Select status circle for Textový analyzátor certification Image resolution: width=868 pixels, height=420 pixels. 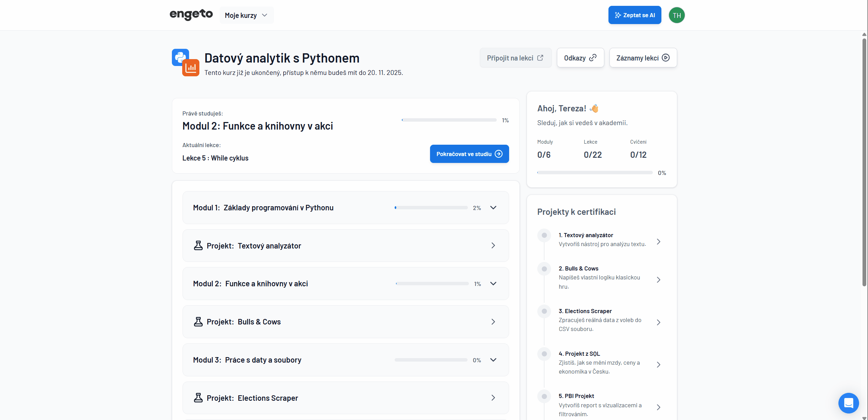544,235
